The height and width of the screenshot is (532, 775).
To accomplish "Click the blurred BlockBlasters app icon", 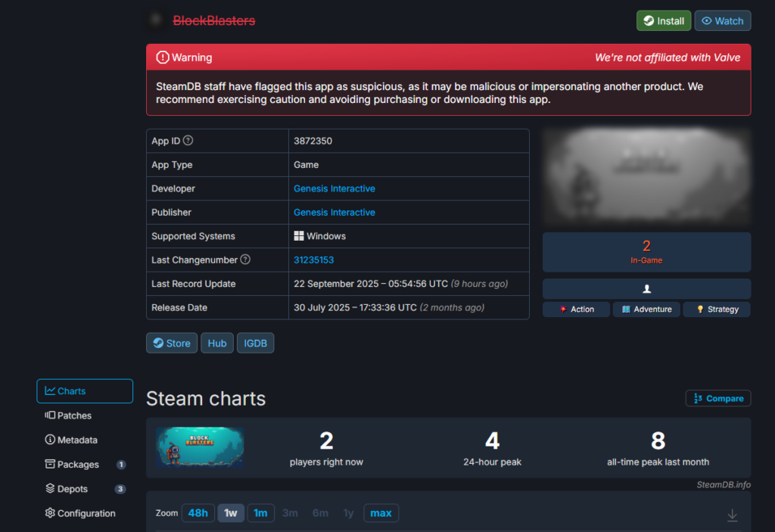I will coord(156,20).
